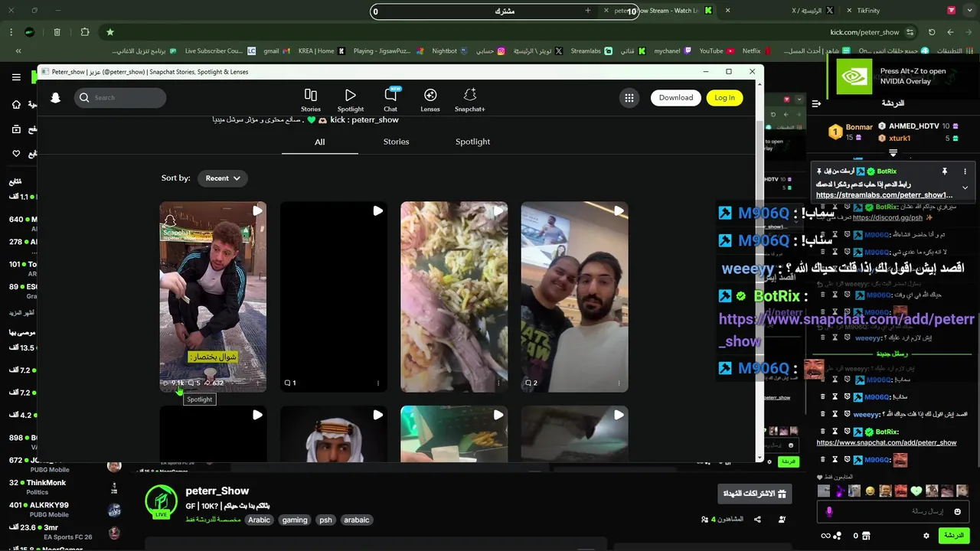
Task: Switch to the Spotlight profile tab
Action: [472, 142]
